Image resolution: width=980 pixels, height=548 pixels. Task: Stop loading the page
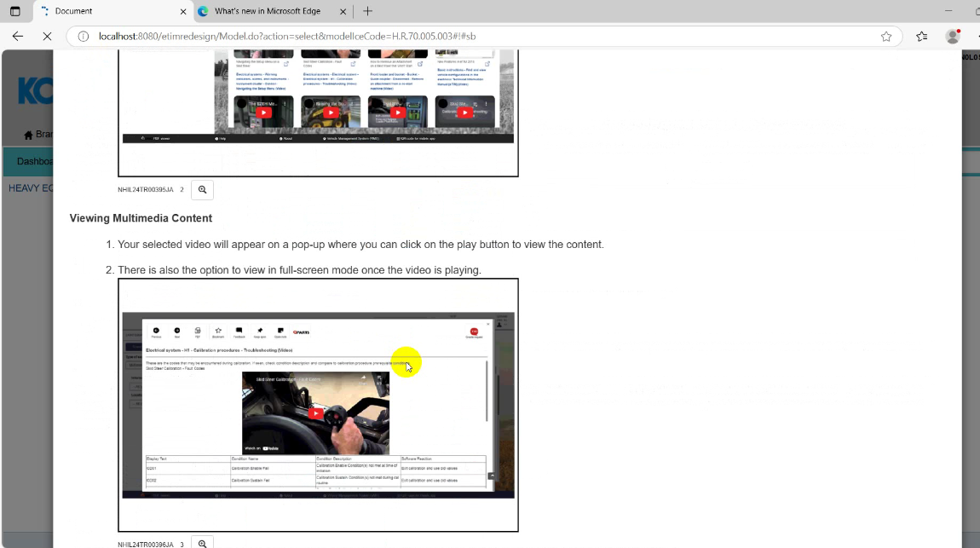[47, 37]
